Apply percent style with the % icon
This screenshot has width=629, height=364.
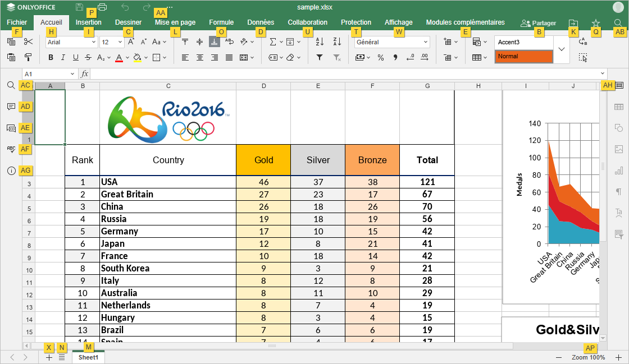point(381,57)
